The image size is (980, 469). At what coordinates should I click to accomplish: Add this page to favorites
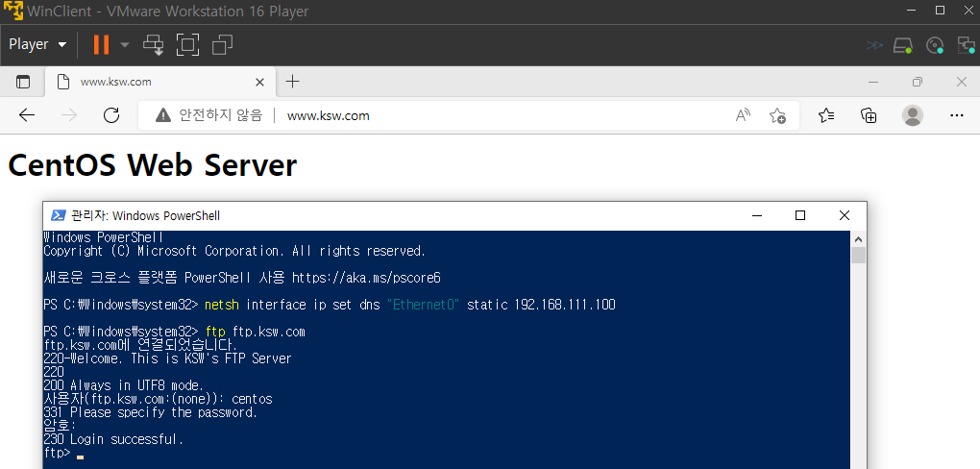777,115
